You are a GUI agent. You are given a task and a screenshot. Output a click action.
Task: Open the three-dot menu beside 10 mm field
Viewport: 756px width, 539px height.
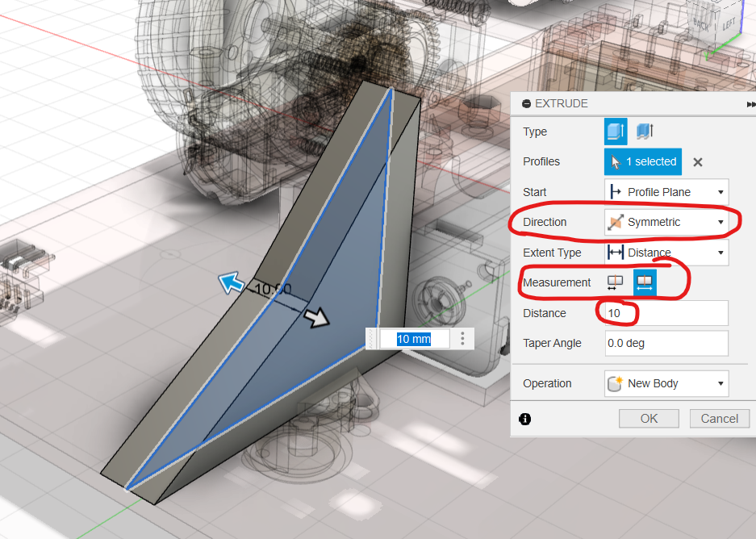[462, 339]
